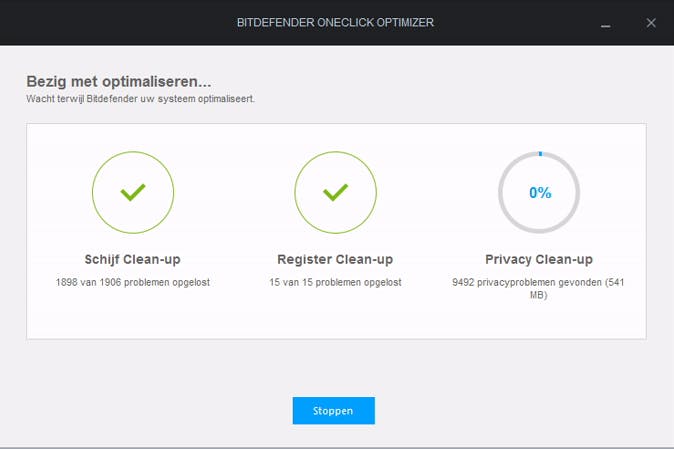674x449 pixels.
Task: Click the Register Clean-up green checkmark
Action: click(x=335, y=192)
